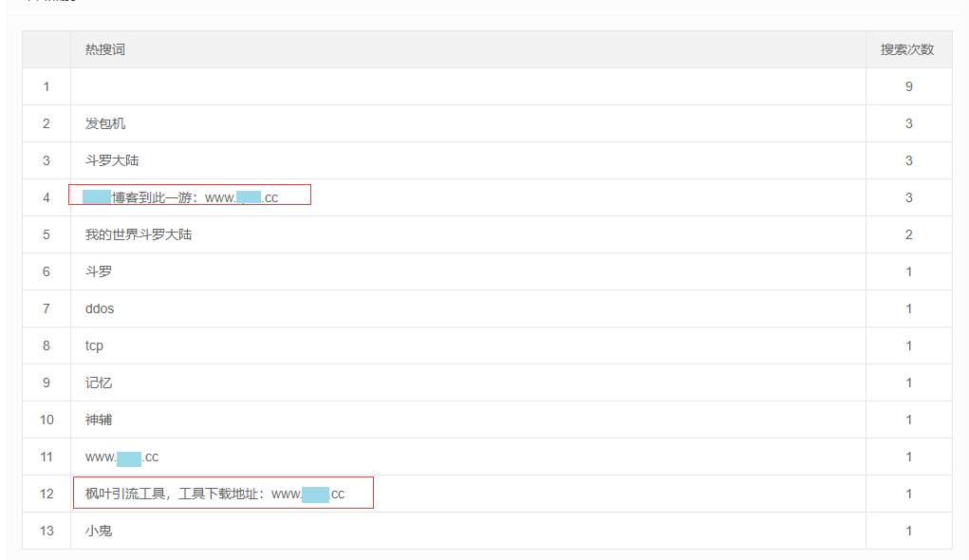969x560 pixels.
Task: Click the empty keyword cell in row 1
Action: [467, 86]
